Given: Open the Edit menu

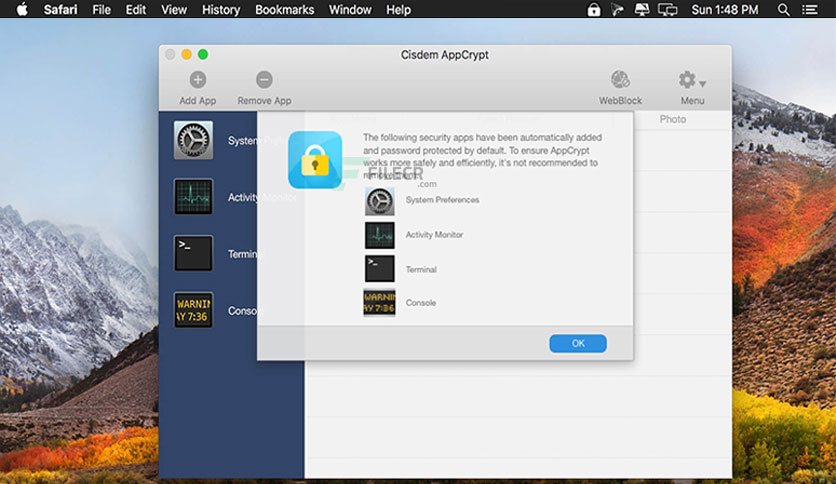Looking at the screenshot, I should coord(136,10).
